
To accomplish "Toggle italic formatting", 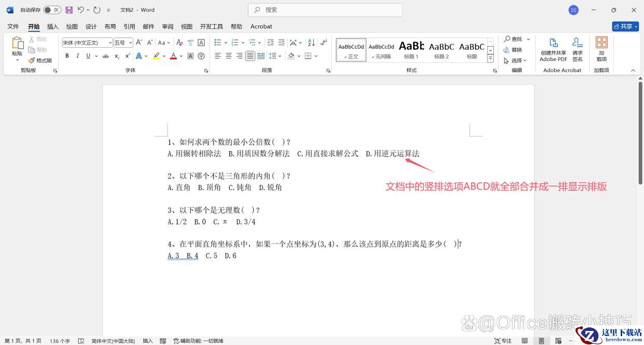I will pyautogui.click(x=78, y=56).
